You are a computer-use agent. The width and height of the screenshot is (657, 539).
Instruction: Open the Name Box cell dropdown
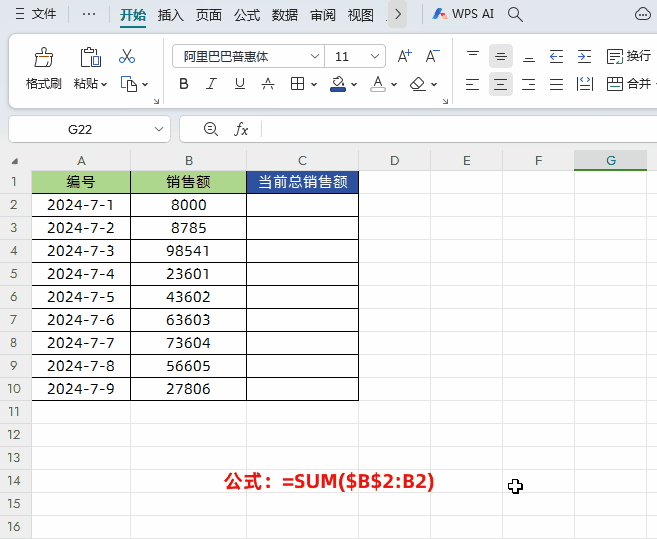159,129
